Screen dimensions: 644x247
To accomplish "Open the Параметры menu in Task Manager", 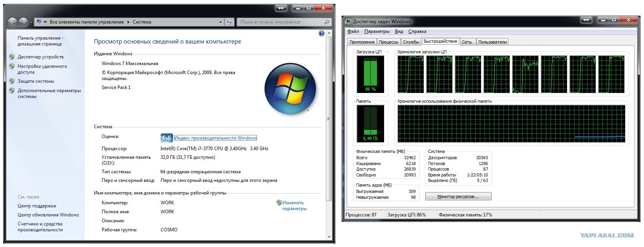I will click(x=377, y=31).
